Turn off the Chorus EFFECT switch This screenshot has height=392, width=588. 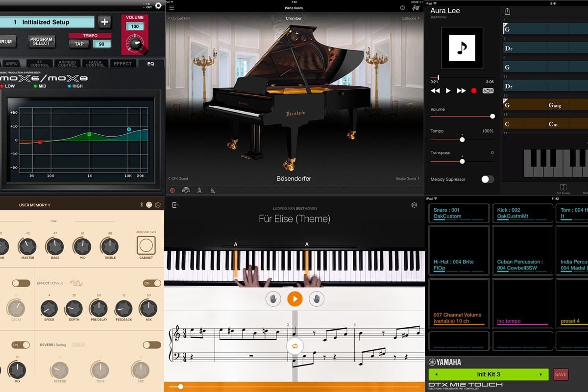[x=152, y=283]
